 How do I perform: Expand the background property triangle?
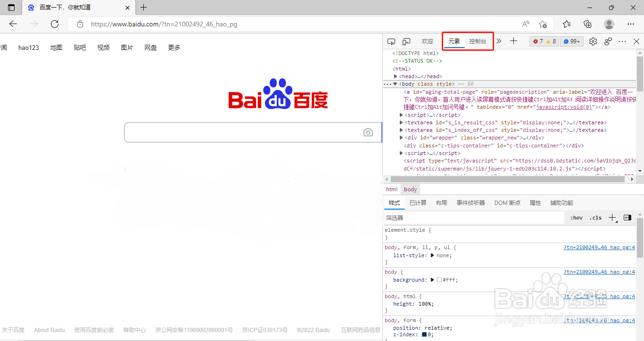point(432,280)
